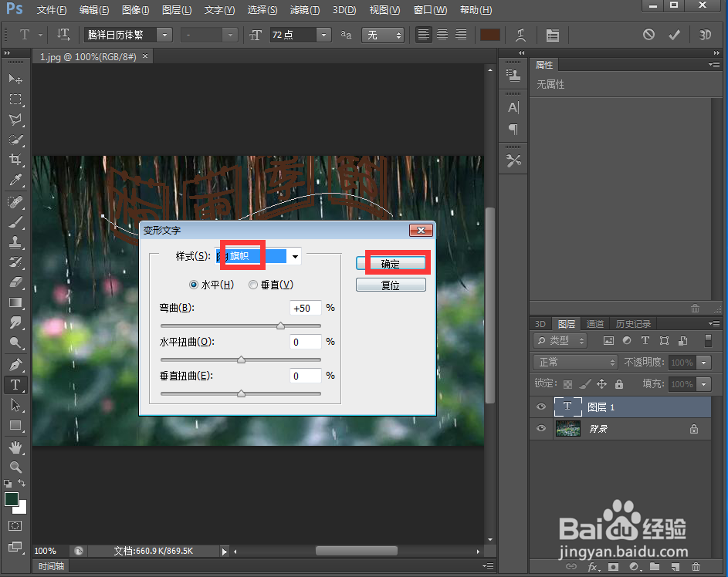The image size is (728, 577).
Task: Select the Eyedropper tool
Action: pos(15,180)
